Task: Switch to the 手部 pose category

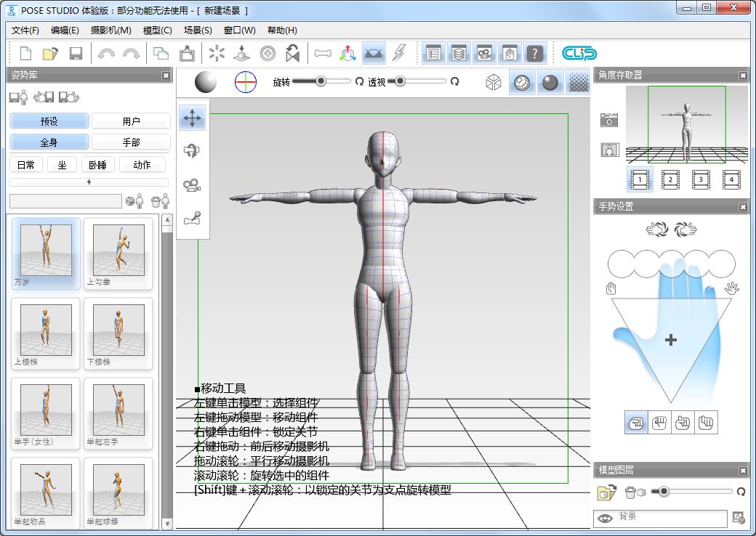Action: [x=131, y=142]
